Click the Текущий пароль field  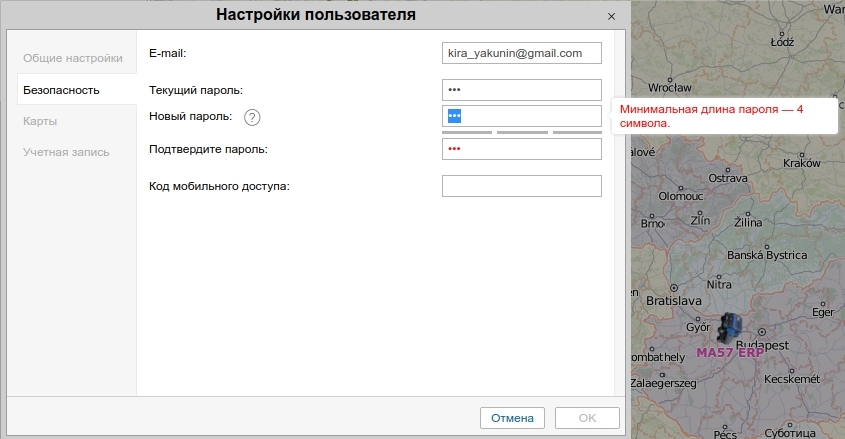(522, 90)
